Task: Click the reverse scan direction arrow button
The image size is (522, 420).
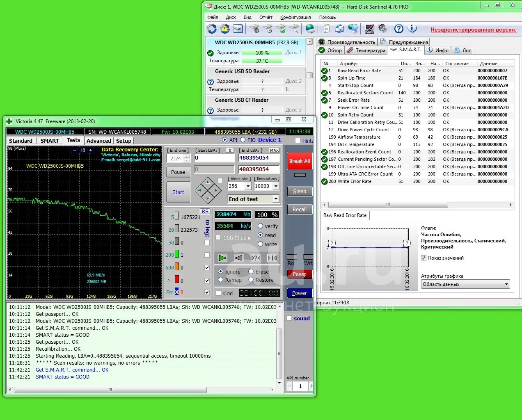Action: (239, 258)
